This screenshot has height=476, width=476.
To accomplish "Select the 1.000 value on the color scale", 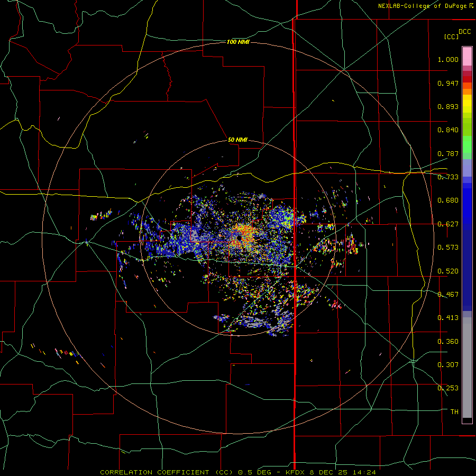I will point(448,59).
